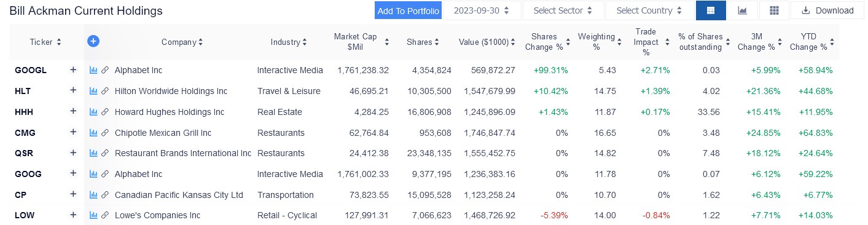
Task: Open chart icon for Chipotle Mexican Grill
Action: [x=94, y=133]
